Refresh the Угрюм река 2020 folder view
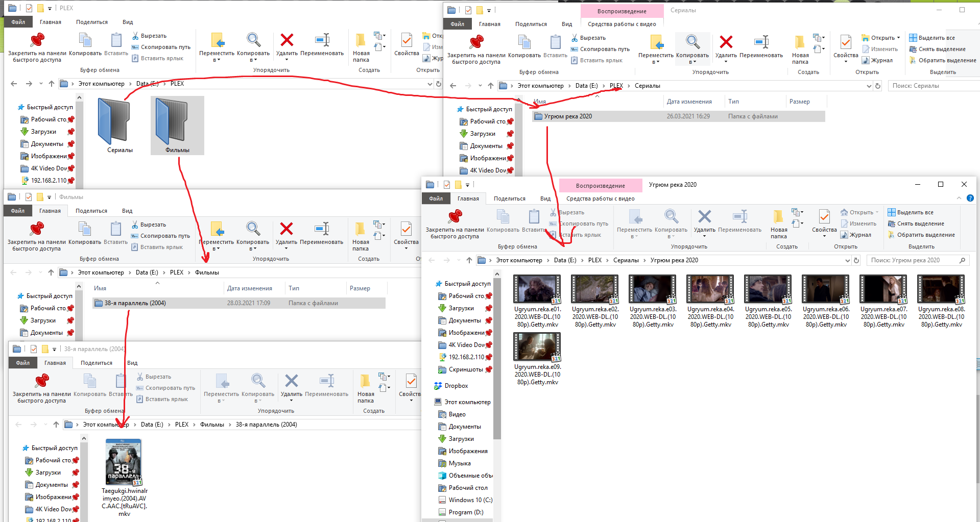 pyautogui.click(x=856, y=260)
